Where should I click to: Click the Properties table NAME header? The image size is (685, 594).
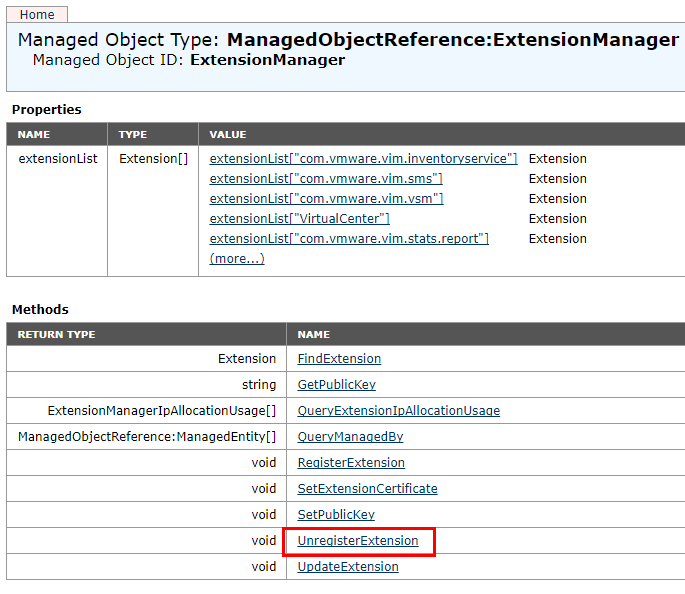34,134
